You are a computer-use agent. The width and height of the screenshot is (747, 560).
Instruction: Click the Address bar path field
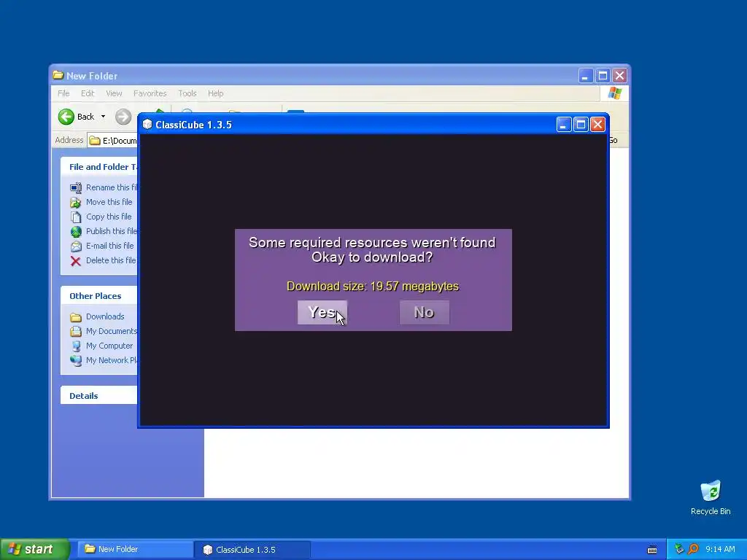coord(113,141)
